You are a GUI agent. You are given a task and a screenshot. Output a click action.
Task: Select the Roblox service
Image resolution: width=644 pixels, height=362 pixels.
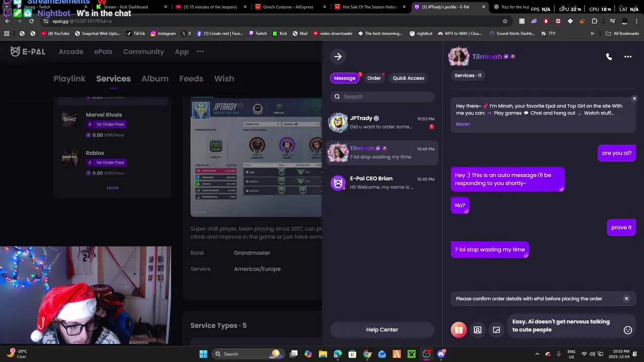coord(113,163)
